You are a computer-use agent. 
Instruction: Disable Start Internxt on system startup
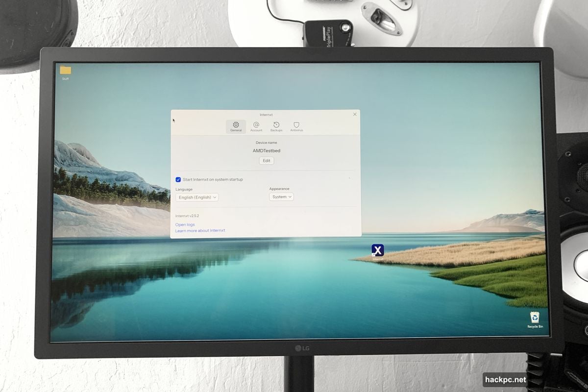coord(178,179)
